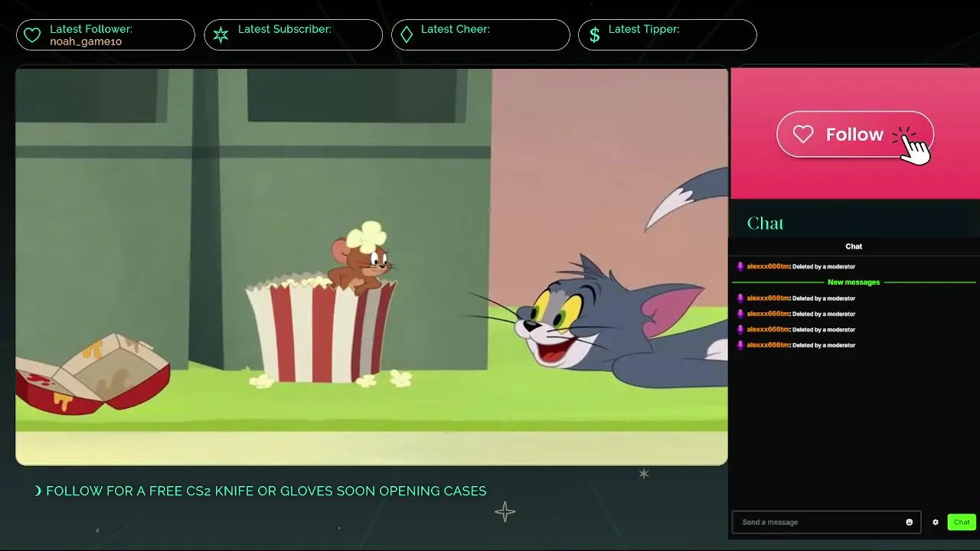Click the Follow button text
Viewport: 980px width, 551px height.
[x=854, y=135]
